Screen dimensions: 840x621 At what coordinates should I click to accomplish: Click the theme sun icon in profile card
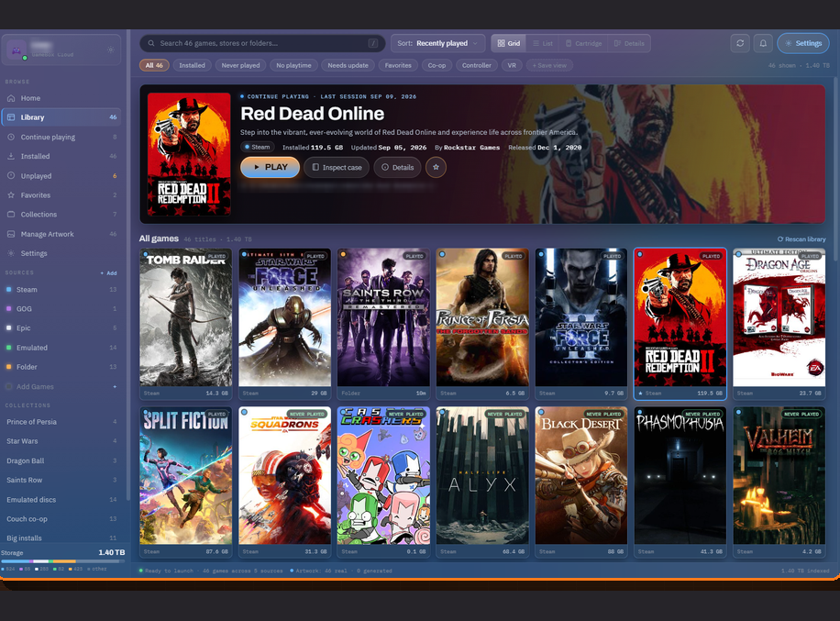(x=110, y=50)
